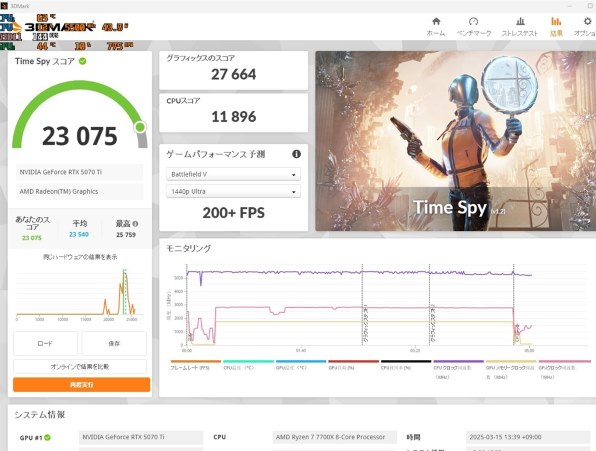Click the score gauge green knob
596x451 pixels.
pos(140,127)
